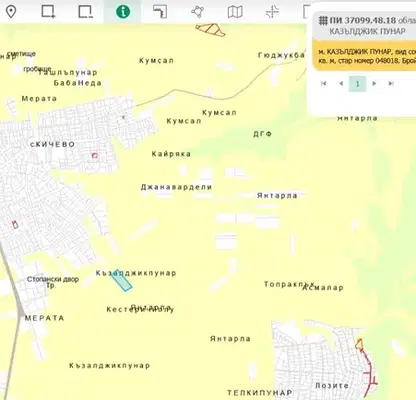Select the polygon drawing tool
The image size is (416, 400).
[198, 12]
